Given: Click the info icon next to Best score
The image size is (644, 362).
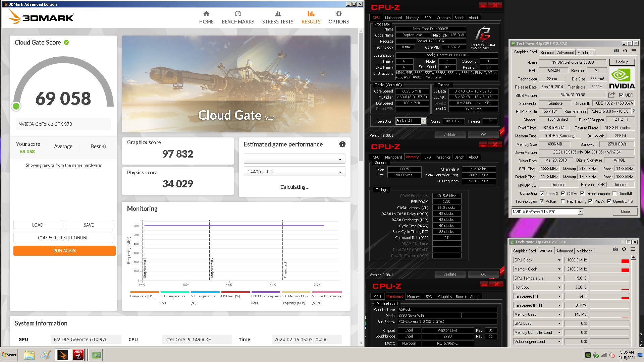Looking at the screenshot, I should coord(104,146).
